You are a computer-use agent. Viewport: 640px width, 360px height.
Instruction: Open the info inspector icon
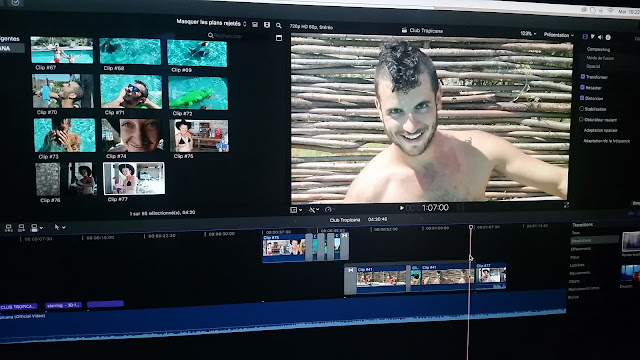click(x=608, y=37)
